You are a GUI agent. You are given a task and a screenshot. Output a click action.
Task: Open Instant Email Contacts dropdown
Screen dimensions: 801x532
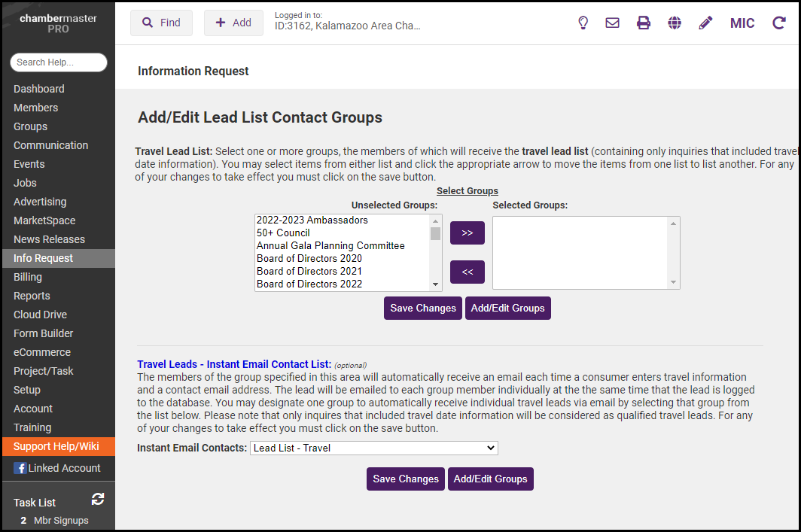(x=373, y=448)
